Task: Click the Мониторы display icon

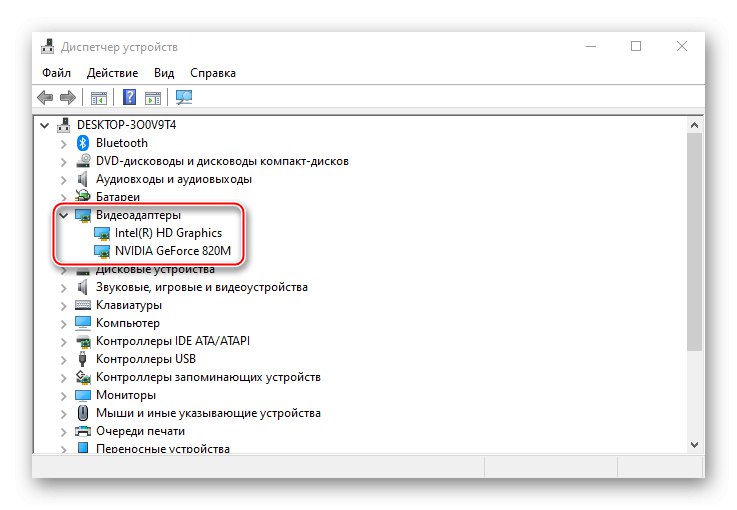Action: pyautogui.click(x=83, y=395)
